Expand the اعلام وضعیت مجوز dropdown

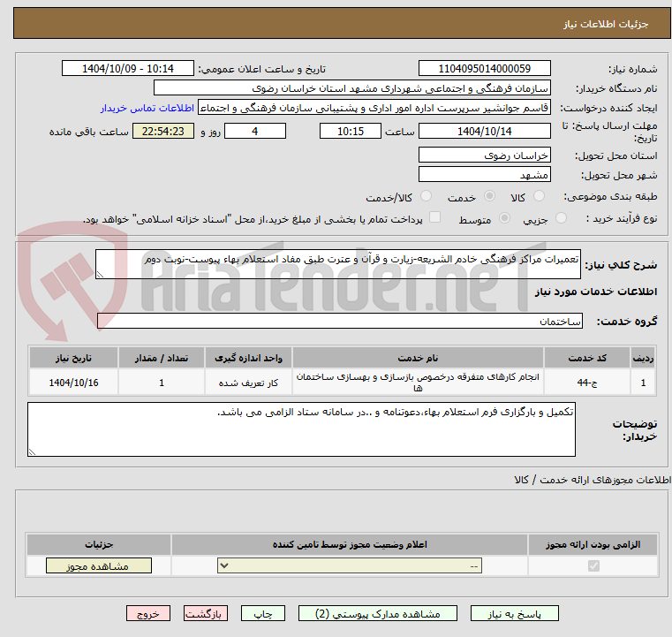350,565
